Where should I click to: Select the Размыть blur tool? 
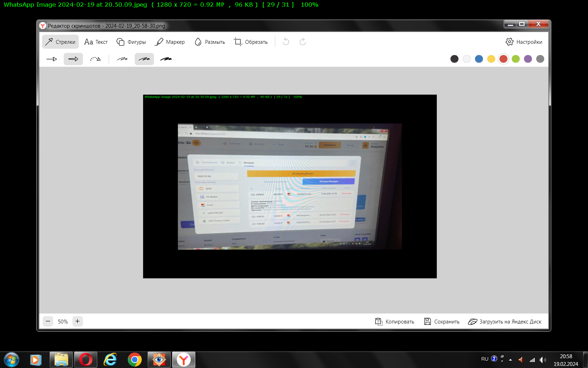point(210,42)
